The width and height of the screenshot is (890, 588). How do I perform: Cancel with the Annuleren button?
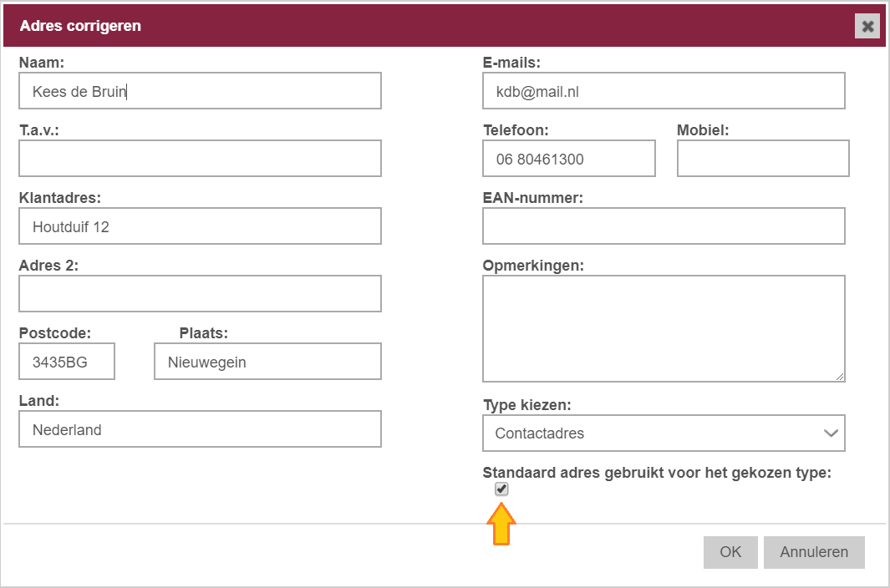pos(814,552)
